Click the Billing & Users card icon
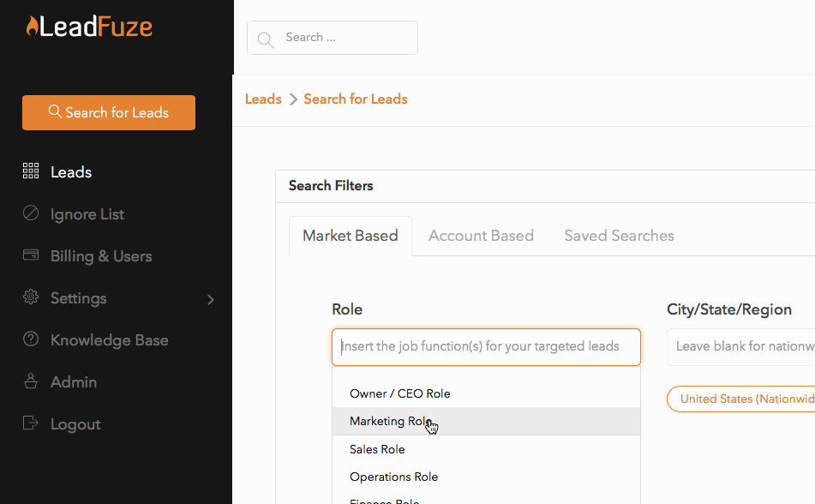 point(31,255)
